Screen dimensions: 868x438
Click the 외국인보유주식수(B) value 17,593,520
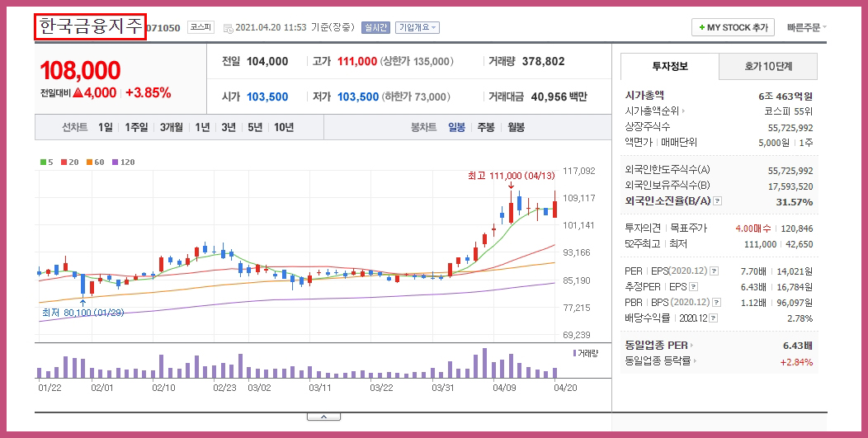(x=790, y=186)
